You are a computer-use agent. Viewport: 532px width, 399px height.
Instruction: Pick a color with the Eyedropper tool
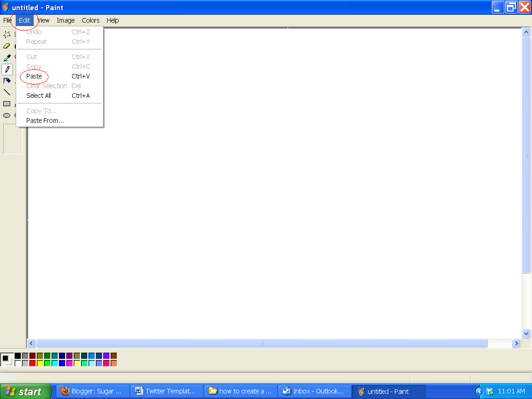6,58
